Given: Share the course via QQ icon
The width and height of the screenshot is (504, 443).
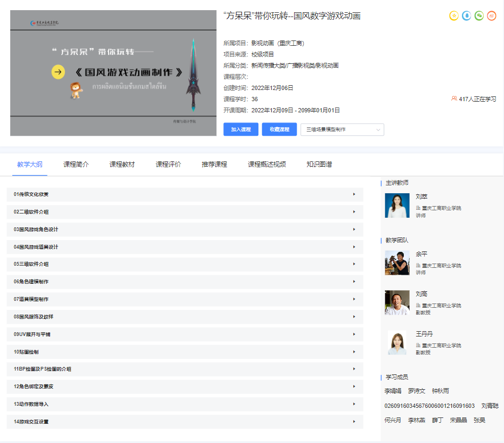Looking at the screenshot, I should click(467, 16).
